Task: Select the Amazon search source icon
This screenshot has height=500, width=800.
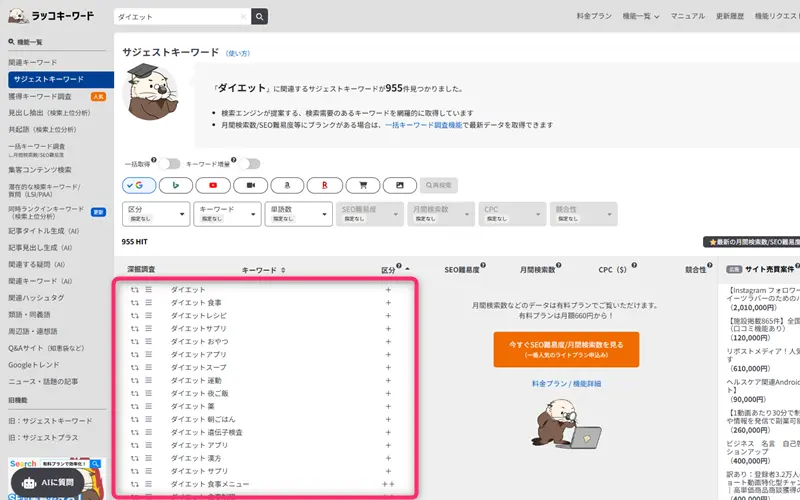Action: click(288, 185)
